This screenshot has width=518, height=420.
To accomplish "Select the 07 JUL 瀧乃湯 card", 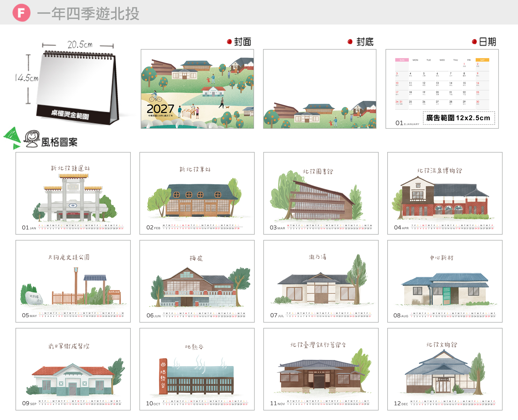I will click(x=321, y=281).
